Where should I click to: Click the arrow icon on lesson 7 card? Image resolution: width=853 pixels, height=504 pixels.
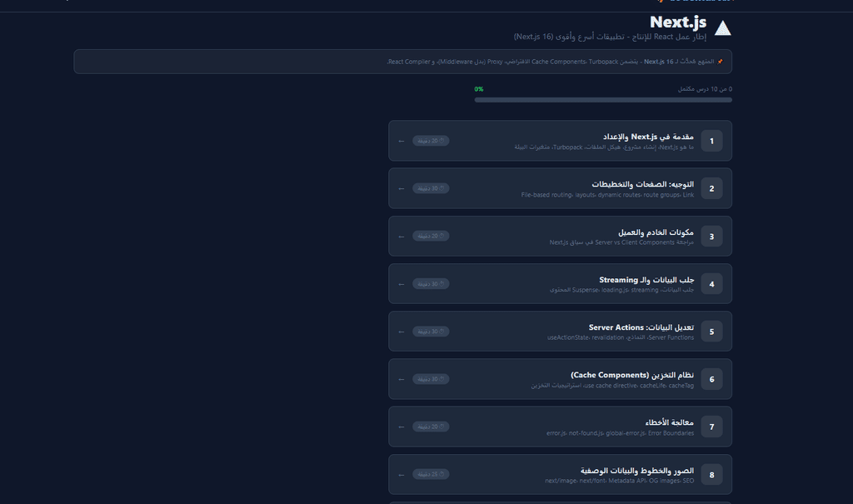click(402, 427)
